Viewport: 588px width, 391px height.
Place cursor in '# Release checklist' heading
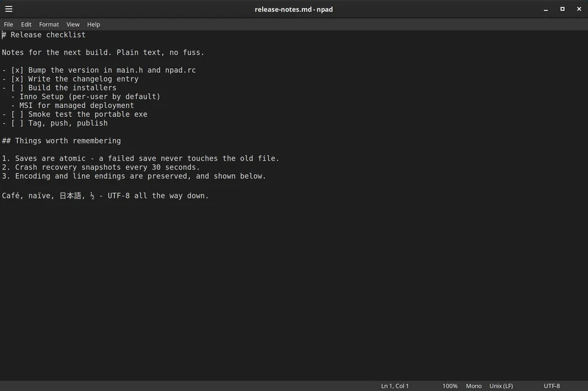tap(43, 35)
